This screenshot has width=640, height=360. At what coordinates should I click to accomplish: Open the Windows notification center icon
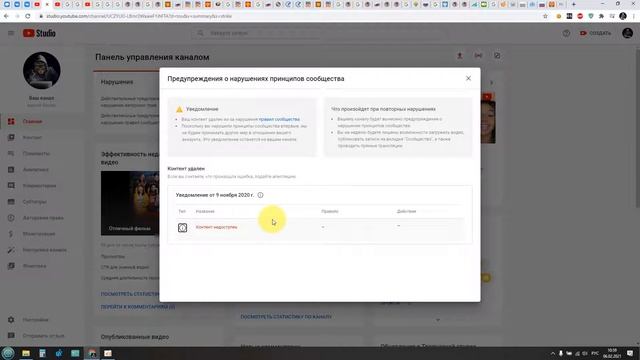pos(630,353)
